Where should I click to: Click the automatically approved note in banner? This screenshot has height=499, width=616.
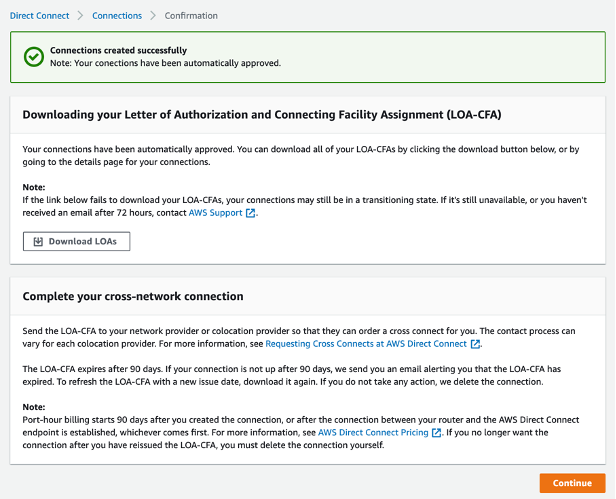[x=165, y=63]
